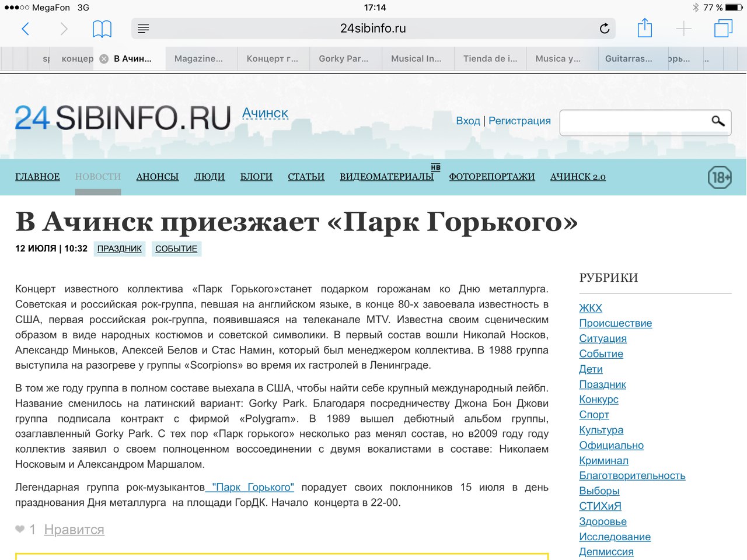Tap the Safari back arrow
Image resolution: width=747 pixels, height=560 pixels.
click(25, 29)
